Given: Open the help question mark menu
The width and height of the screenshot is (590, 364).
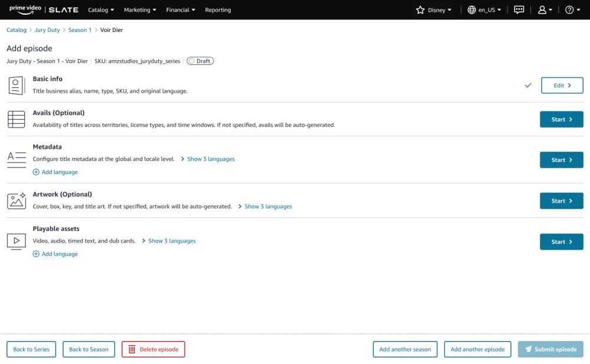Looking at the screenshot, I should click(x=569, y=10).
